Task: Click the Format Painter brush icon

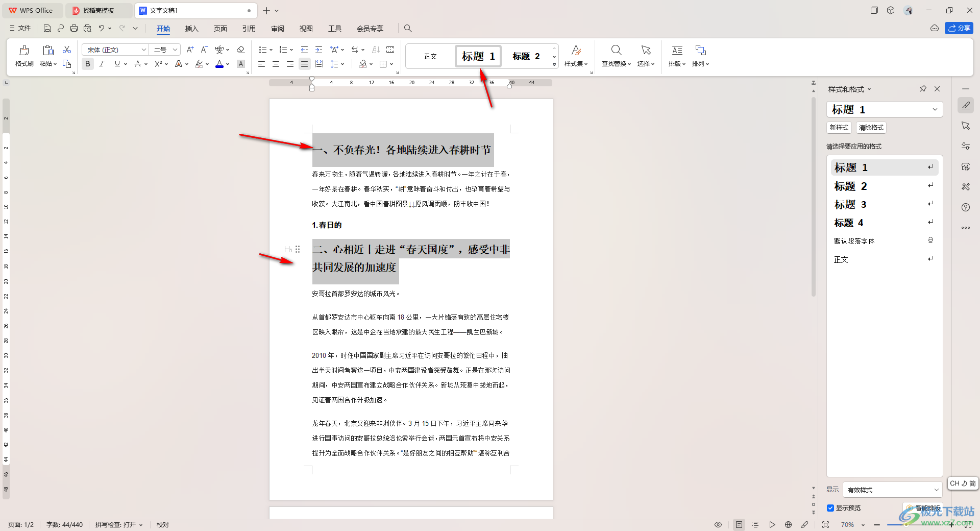Action: click(24, 50)
